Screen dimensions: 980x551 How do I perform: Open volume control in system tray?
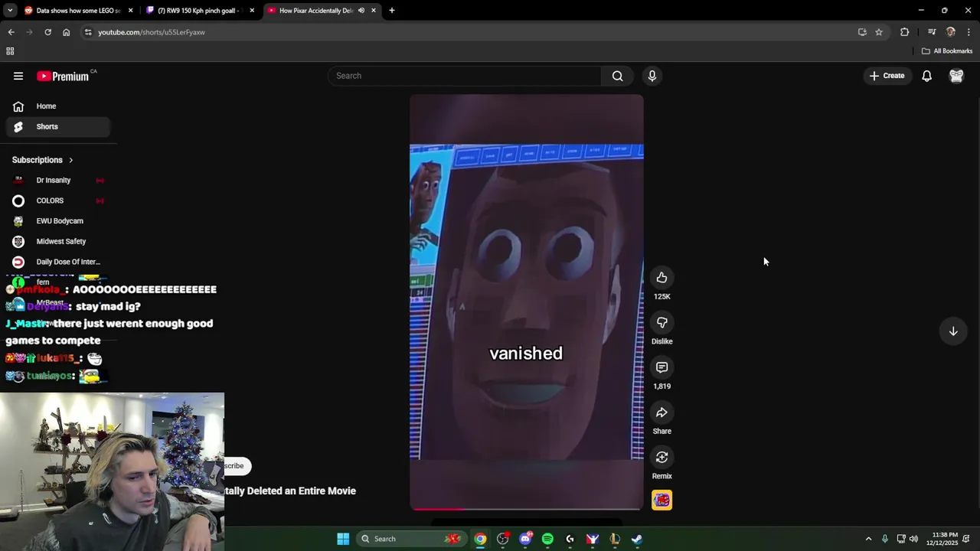point(913,539)
